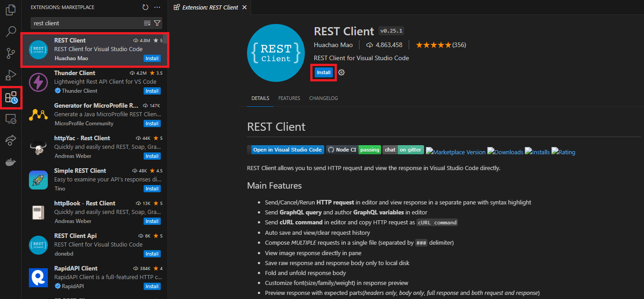Screen dimensions: 644x299
Task: Open Views and More Actions ellipsis menu
Action: pyautogui.click(x=157, y=7)
